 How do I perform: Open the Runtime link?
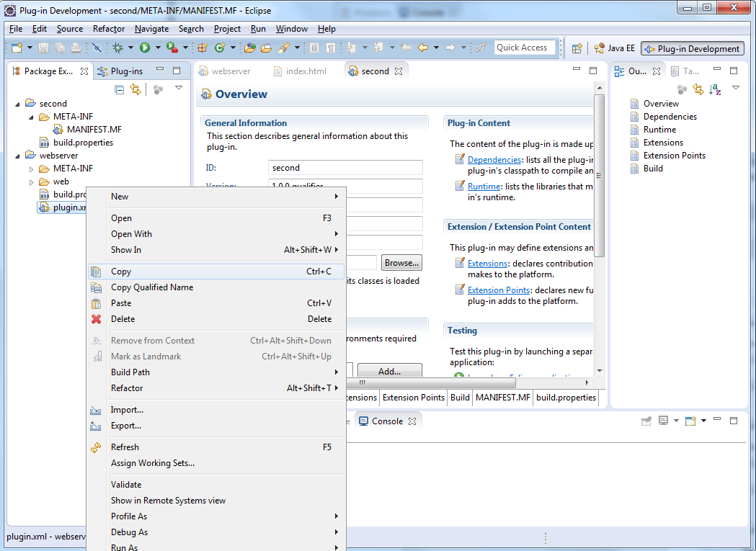[484, 186]
